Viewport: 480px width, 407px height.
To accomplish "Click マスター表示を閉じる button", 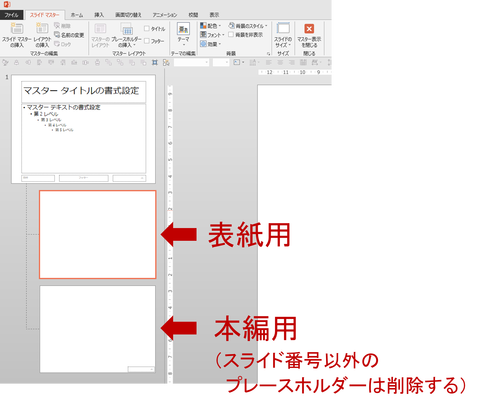I will [309, 35].
